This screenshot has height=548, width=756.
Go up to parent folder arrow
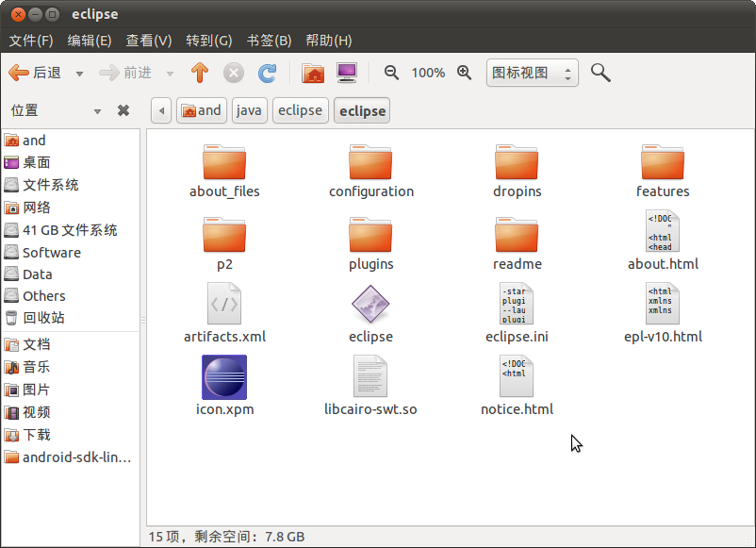200,73
